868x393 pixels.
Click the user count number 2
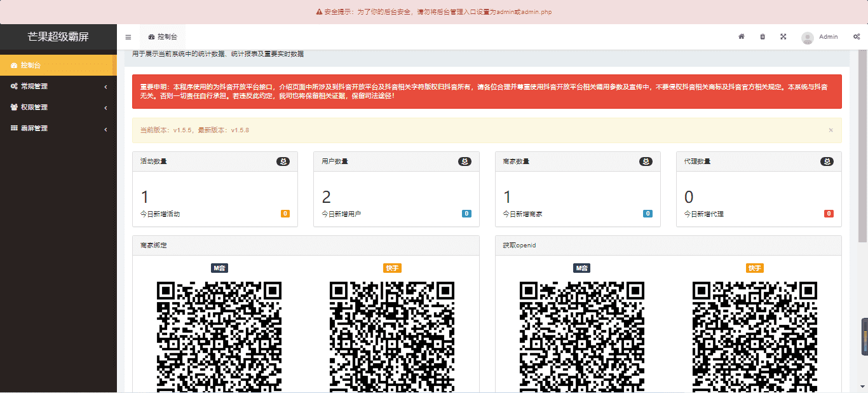click(326, 197)
